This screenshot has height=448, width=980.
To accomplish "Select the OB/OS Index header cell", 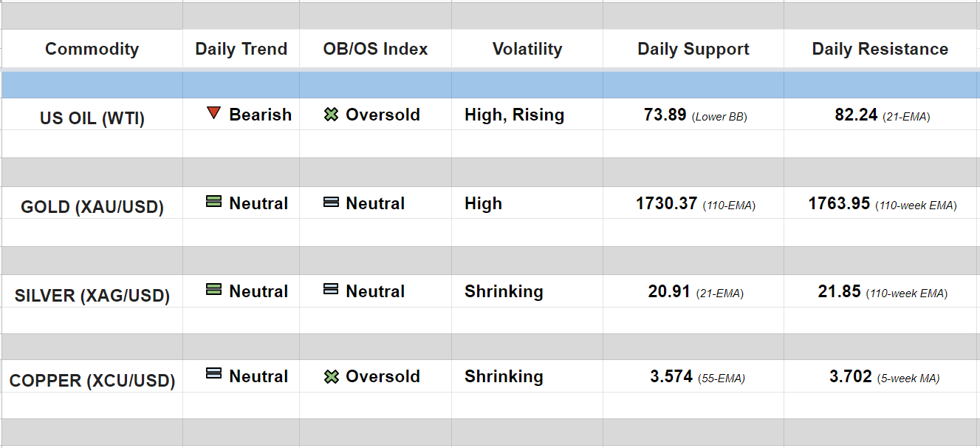I will 375,50.
